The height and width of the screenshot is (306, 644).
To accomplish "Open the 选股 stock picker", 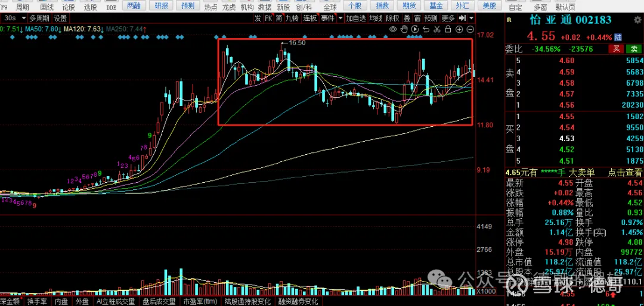I will point(91,7).
